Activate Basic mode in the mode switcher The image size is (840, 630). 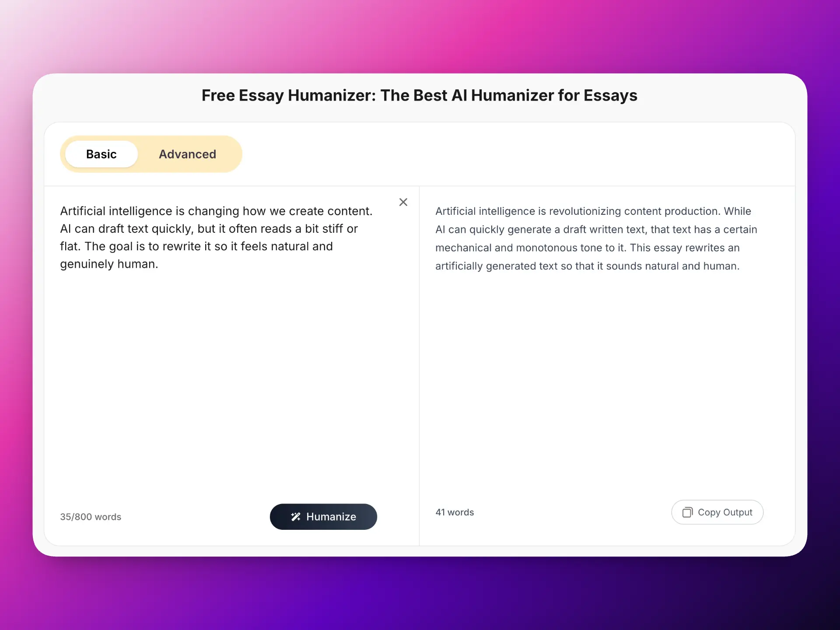tap(101, 154)
